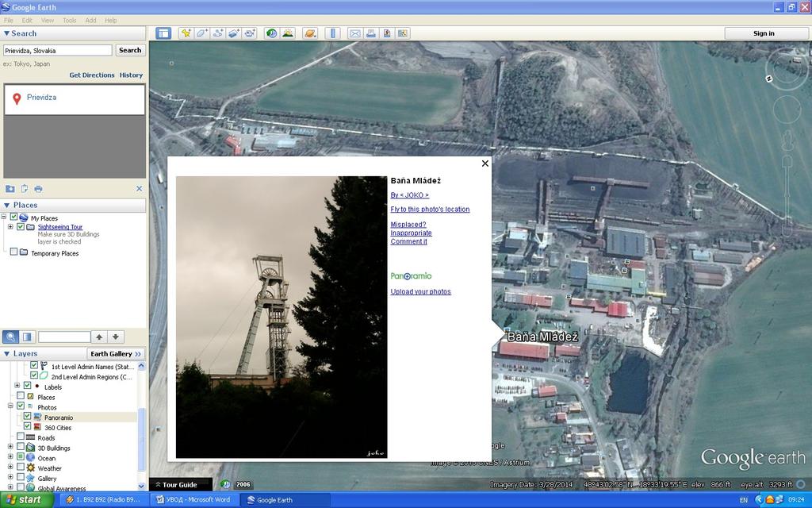
Task: Click the mine tower photo thumbnail
Action: (x=282, y=317)
